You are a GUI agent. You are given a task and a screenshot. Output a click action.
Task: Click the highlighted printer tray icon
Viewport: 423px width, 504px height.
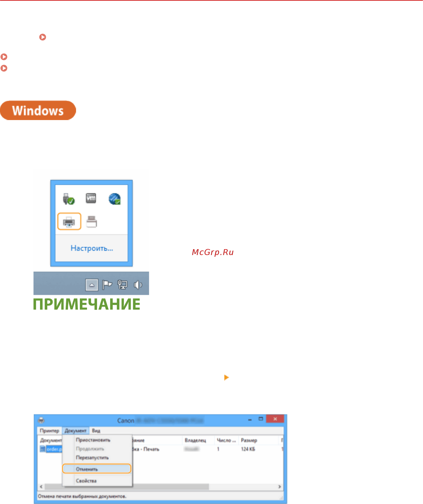point(69,222)
